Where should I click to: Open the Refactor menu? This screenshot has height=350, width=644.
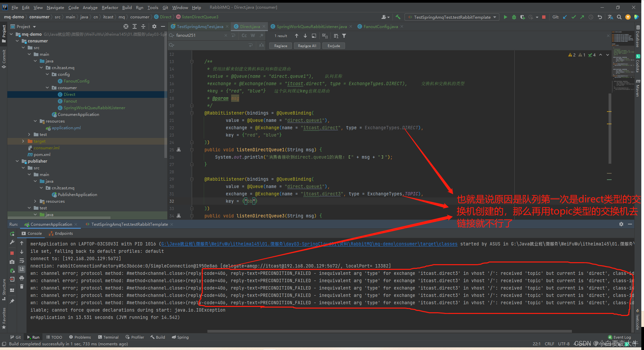click(110, 7)
